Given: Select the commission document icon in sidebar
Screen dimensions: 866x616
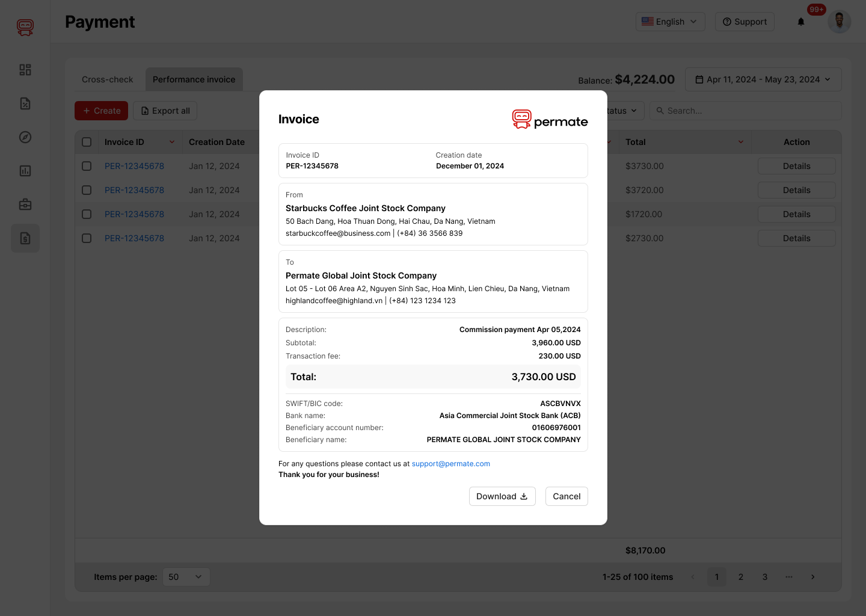Looking at the screenshot, I should click(25, 103).
